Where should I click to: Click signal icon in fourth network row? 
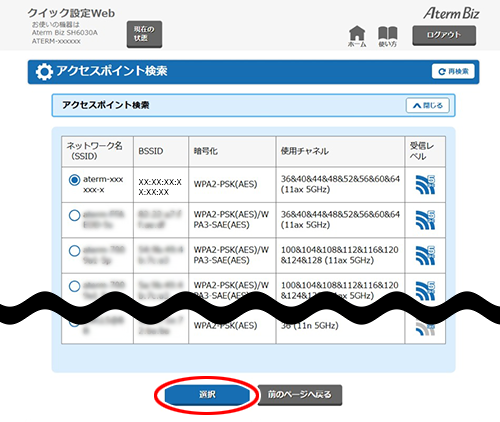(x=425, y=291)
